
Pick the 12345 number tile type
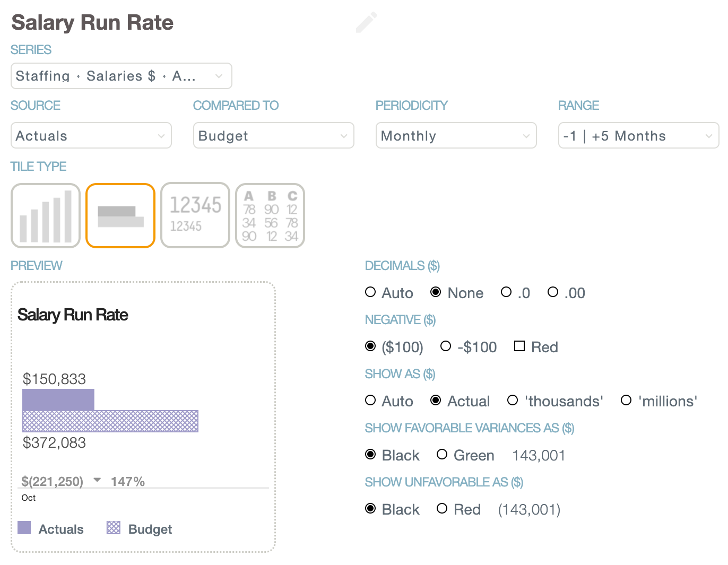195,215
